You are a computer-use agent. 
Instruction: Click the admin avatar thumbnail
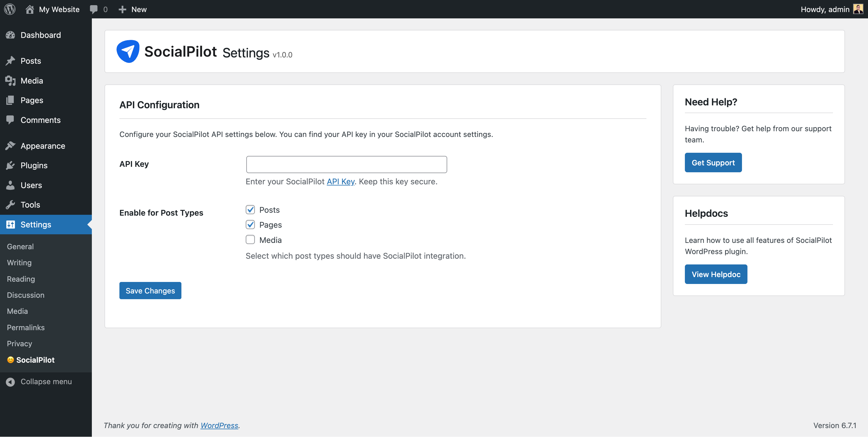pos(858,9)
